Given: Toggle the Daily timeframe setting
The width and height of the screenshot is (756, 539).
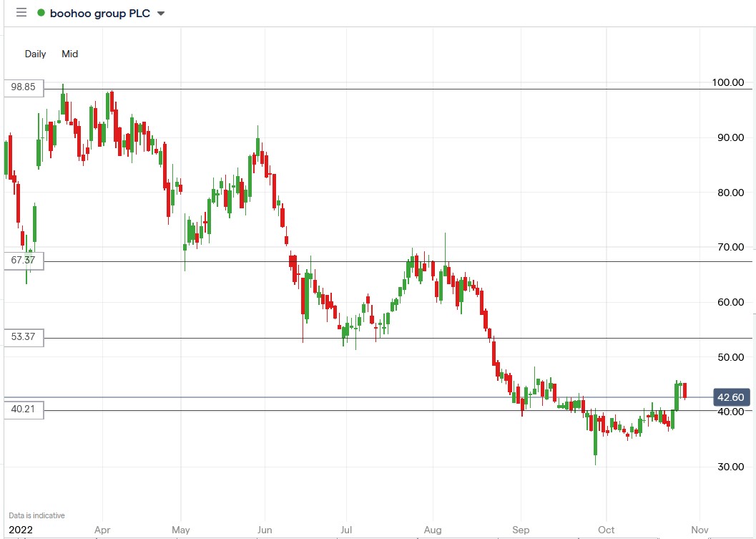Looking at the screenshot, I should pyautogui.click(x=35, y=54).
